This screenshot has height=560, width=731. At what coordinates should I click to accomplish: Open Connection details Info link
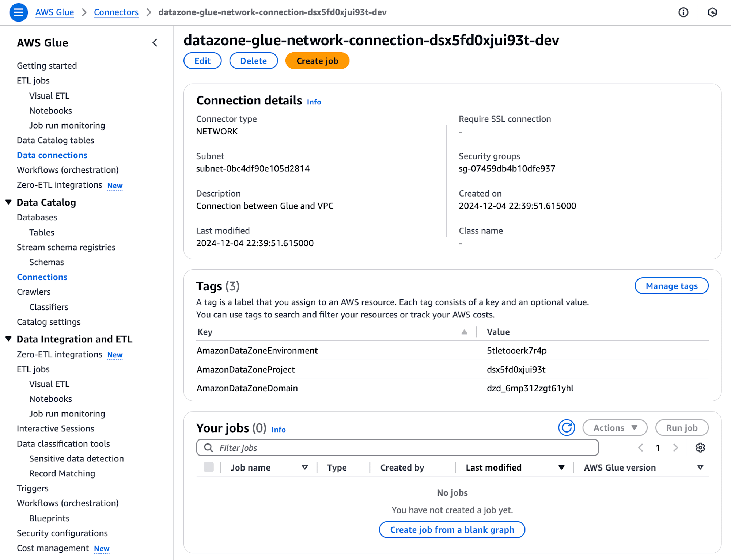tap(314, 102)
